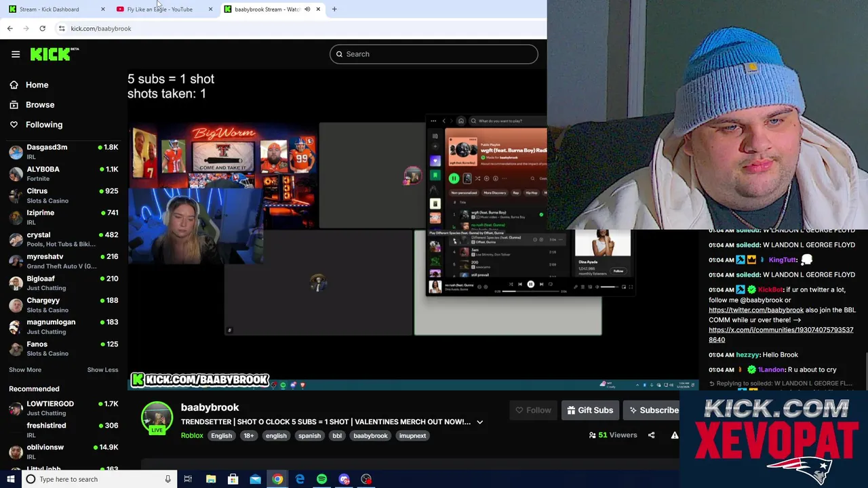Select the English language tag
This screenshot has width=868, height=488.
pyautogui.click(x=221, y=436)
